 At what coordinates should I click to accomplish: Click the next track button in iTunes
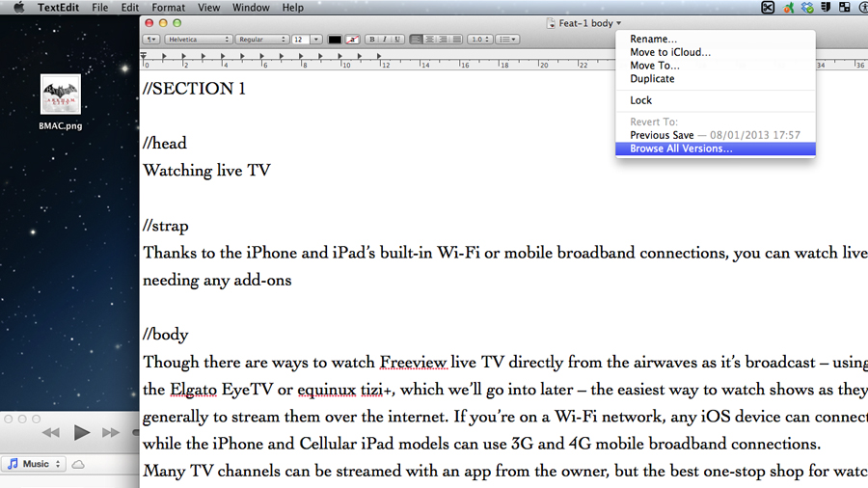point(111,433)
